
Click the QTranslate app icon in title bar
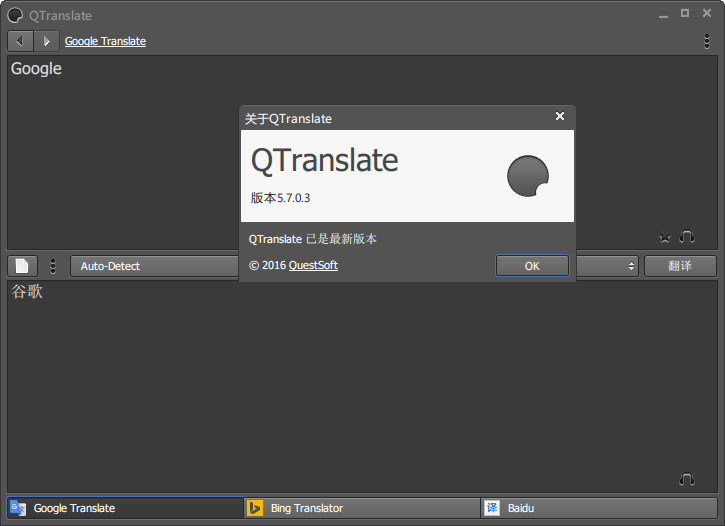pyautogui.click(x=15, y=15)
